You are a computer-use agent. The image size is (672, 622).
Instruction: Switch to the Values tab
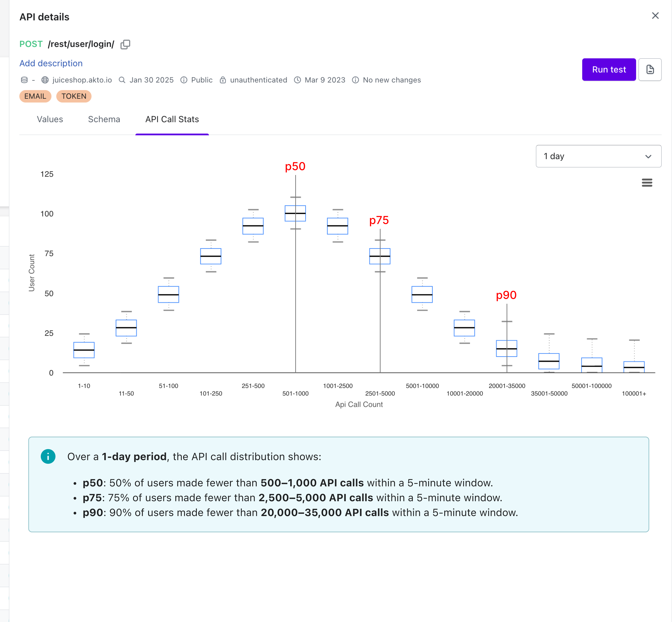point(50,119)
